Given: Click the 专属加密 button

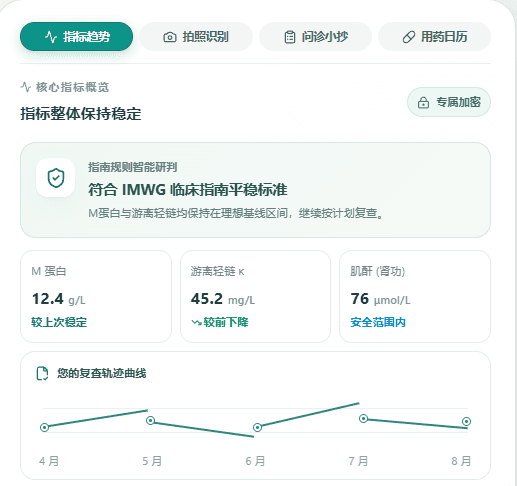Looking at the screenshot, I should 449,102.
